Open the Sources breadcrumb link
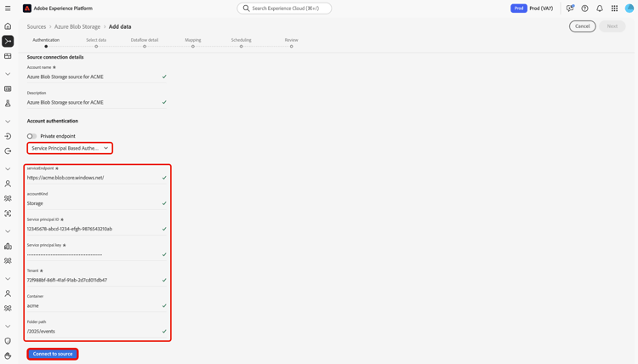This screenshot has width=638, height=364. tap(37, 26)
